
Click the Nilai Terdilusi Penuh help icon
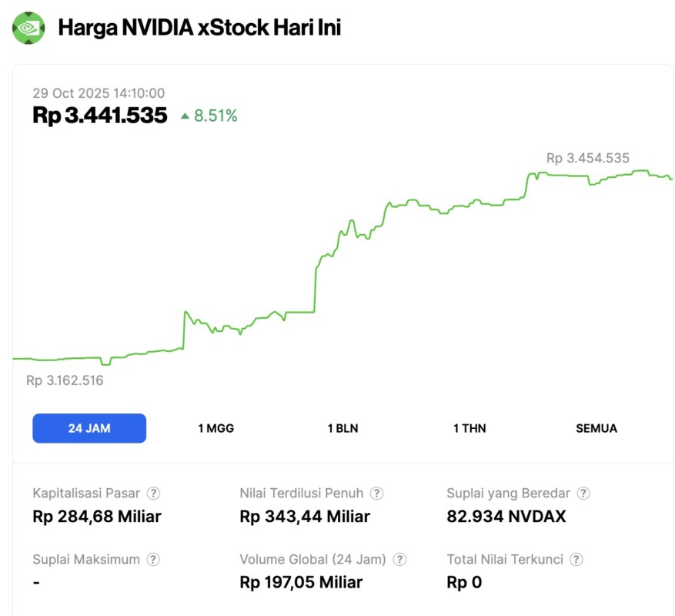pos(376,494)
